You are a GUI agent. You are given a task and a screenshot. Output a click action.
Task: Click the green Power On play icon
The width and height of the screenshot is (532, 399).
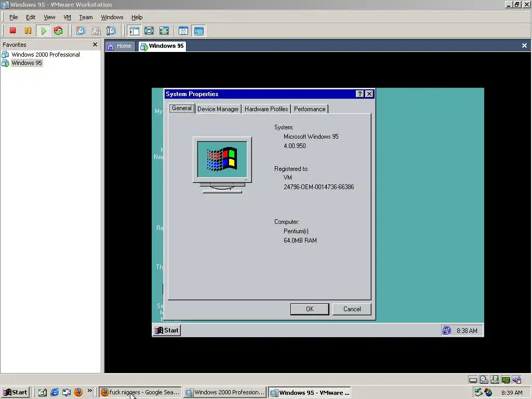tap(44, 31)
